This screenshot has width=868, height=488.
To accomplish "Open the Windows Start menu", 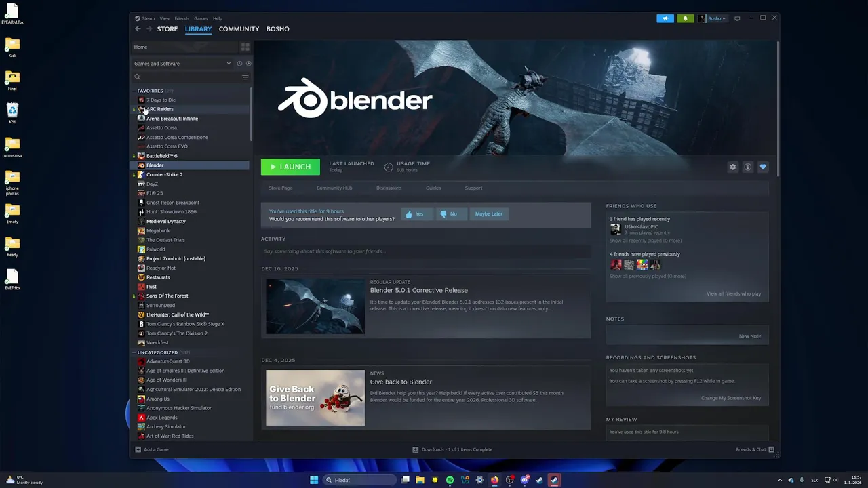I will (314, 480).
